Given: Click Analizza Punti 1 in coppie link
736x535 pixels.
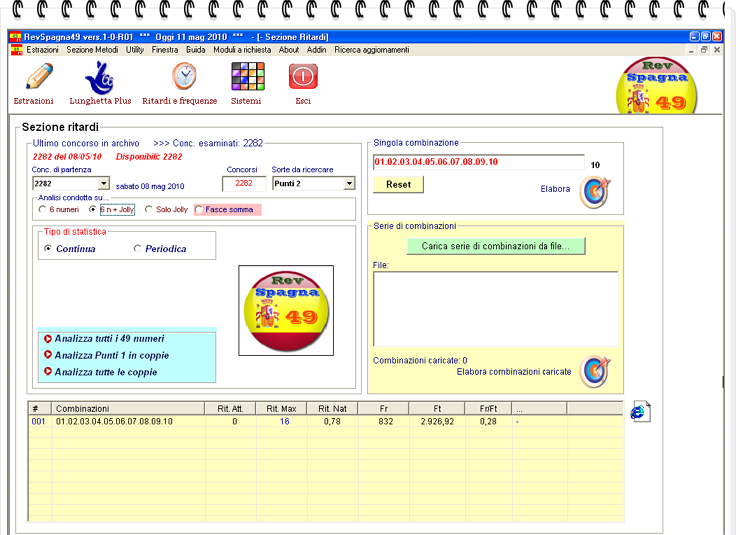Looking at the screenshot, I should (x=112, y=355).
